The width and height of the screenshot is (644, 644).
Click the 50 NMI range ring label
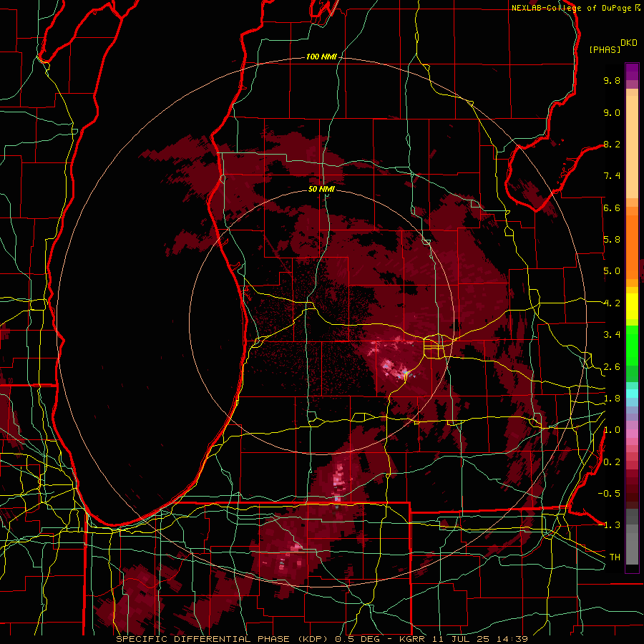(x=321, y=189)
